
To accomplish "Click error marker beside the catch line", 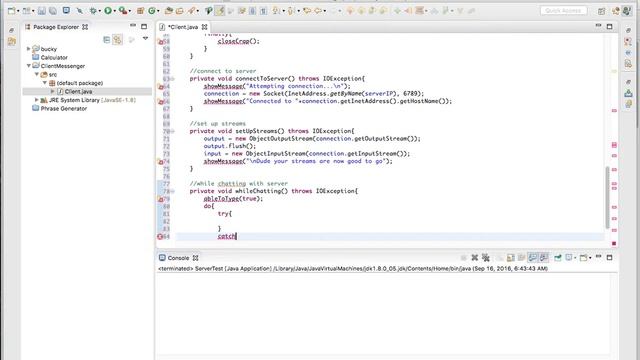I will (x=160, y=236).
